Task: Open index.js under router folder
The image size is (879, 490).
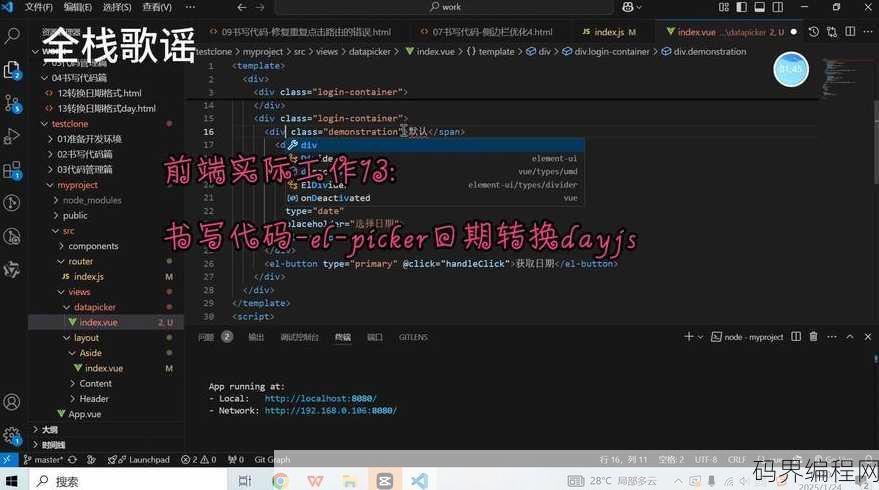Action: click(x=89, y=276)
